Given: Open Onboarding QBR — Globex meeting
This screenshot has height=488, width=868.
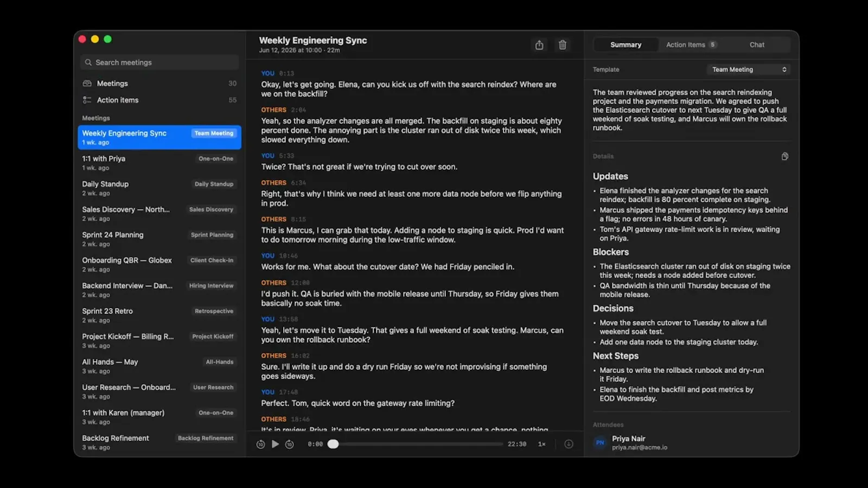Looking at the screenshot, I should 159,265.
